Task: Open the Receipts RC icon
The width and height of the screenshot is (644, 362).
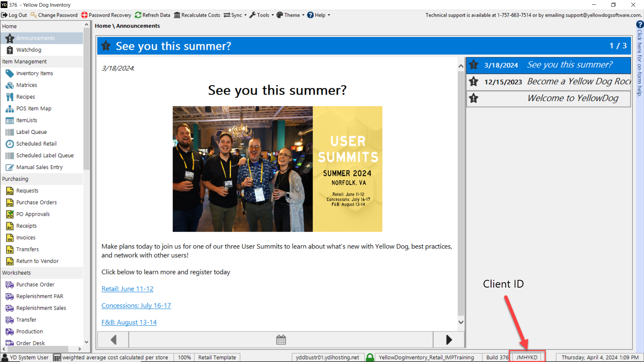Action: tap(10, 226)
